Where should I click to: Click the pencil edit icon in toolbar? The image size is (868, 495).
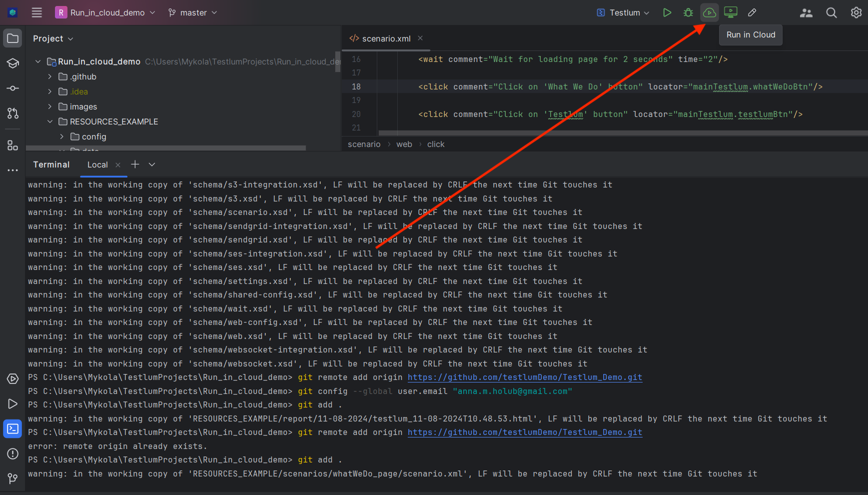752,12
